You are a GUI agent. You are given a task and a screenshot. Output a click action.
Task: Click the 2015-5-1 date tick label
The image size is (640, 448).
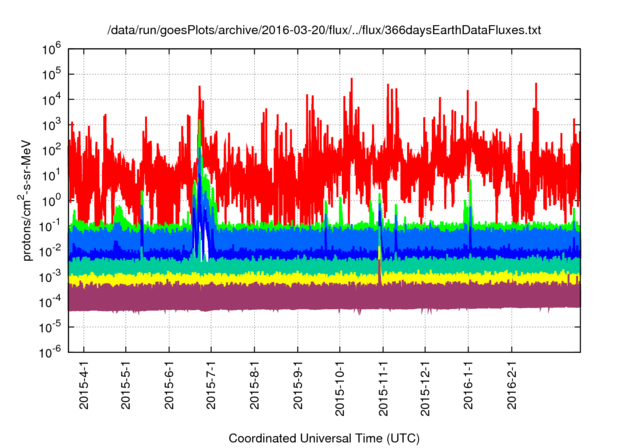pyautogui.click(x=127, y=385)
